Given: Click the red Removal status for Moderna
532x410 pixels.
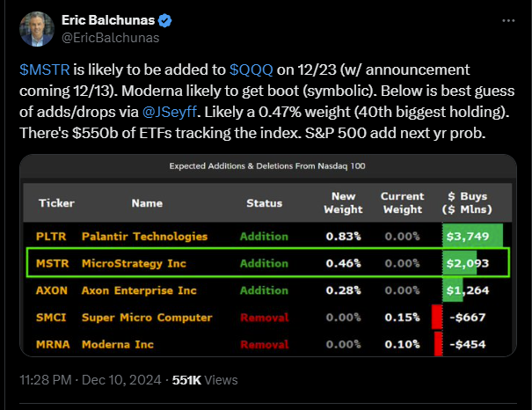Looking at the screenshot, I should [264, 344].
